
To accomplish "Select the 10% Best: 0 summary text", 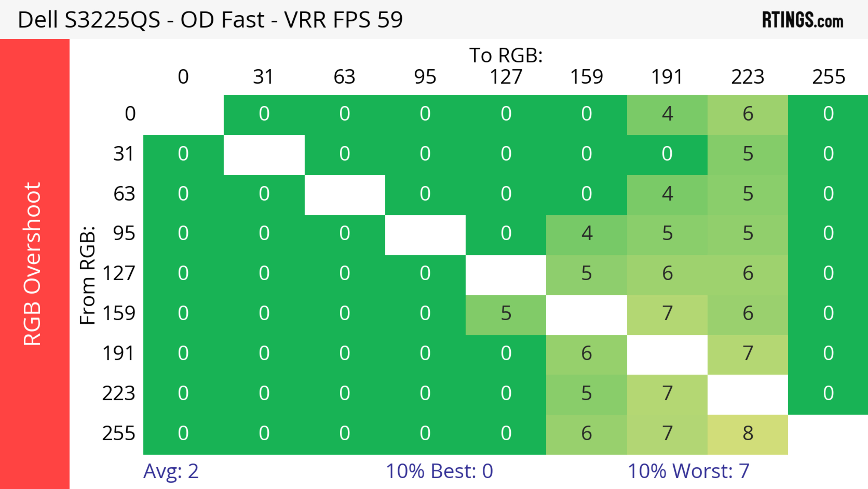I will [439, 471].
